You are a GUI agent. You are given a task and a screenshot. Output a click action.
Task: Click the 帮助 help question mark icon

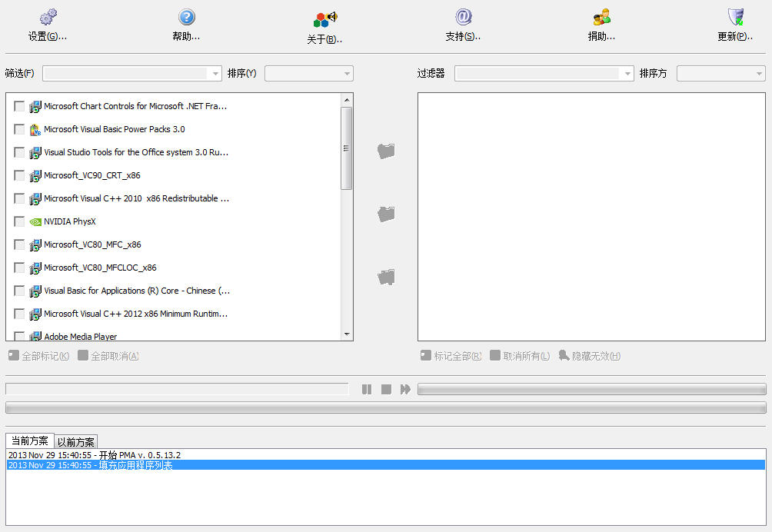pyautogui.click(x=186, y=18)
